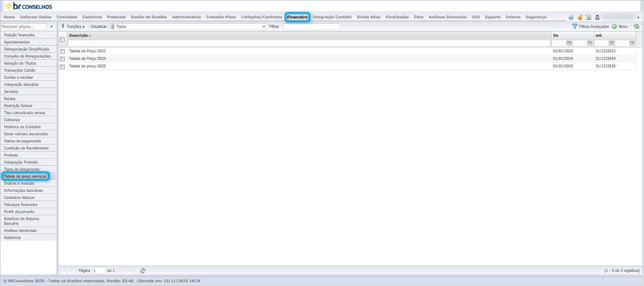Click the 01/01/2022 start date cell
This screenshot has width=644, height=286.
click(563, 51)
